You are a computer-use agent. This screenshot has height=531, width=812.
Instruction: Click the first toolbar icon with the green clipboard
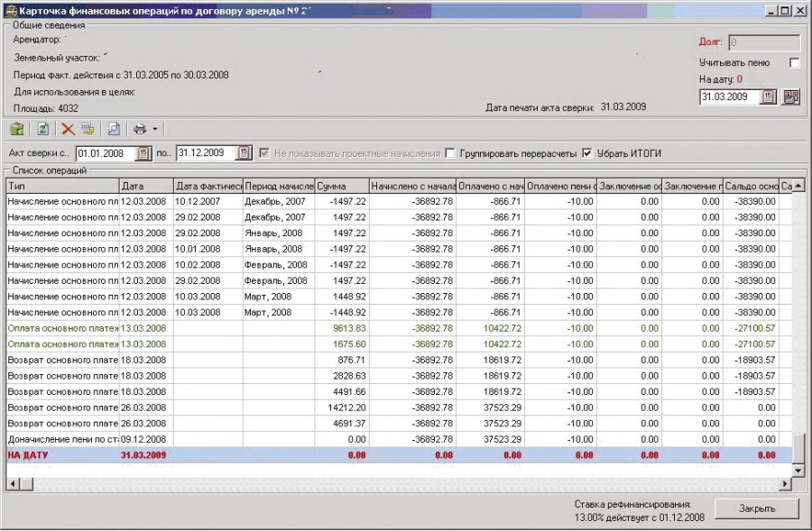point(16,129)
